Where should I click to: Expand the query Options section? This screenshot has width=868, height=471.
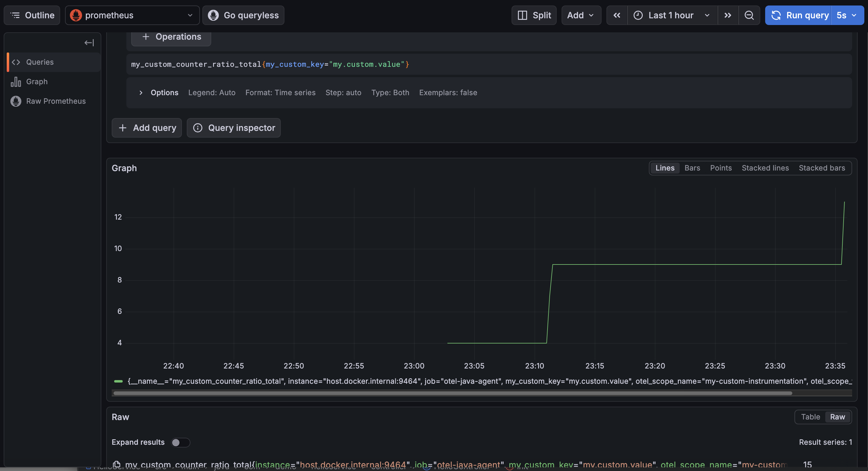pos(141,93)
